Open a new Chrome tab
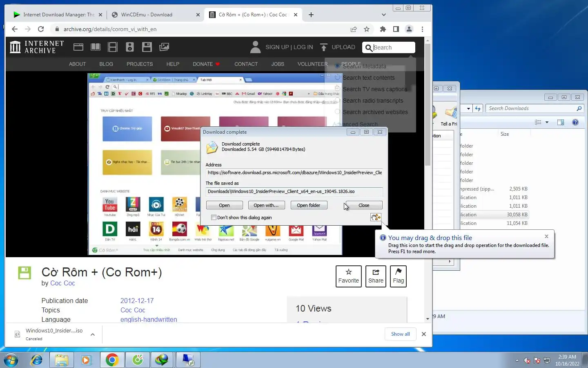 point(311,15)
